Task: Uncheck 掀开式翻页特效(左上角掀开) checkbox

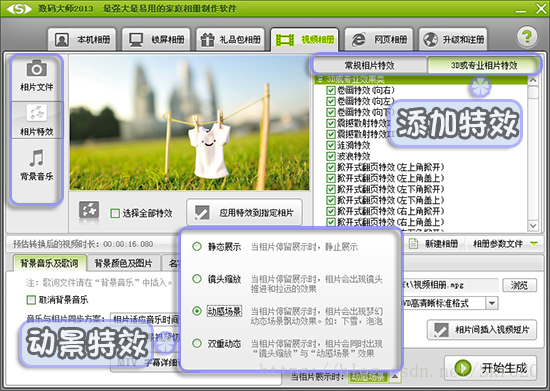Action: [330, 167]
